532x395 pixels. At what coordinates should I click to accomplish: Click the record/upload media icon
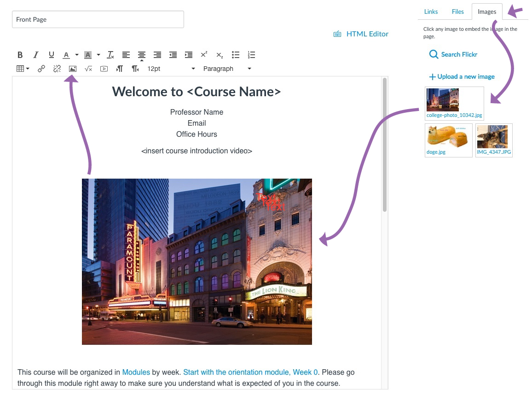tap(104, 69)
